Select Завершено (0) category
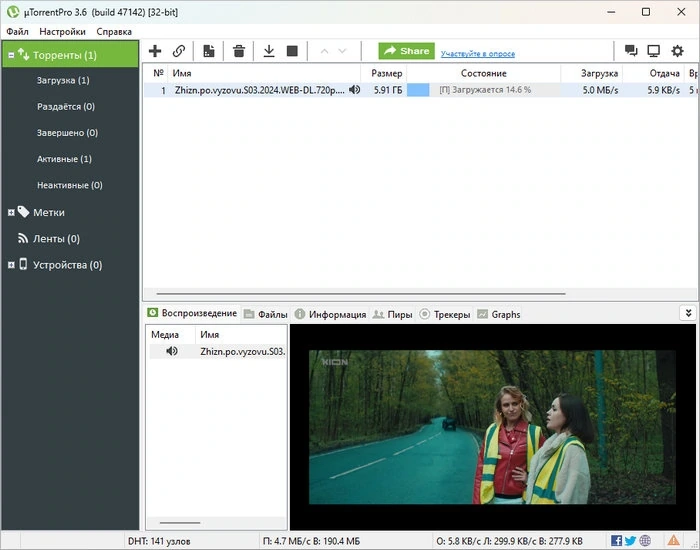Screen dimensions: 700x550 [67, 133]
